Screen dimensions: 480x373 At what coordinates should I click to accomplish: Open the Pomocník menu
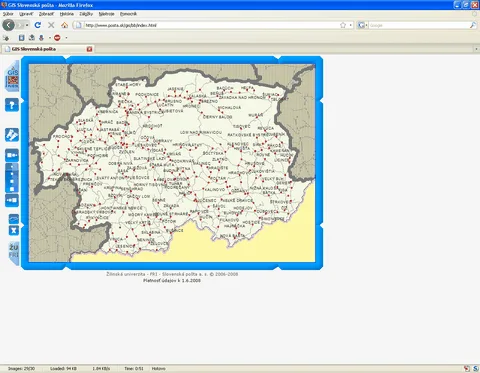[128, 14]
